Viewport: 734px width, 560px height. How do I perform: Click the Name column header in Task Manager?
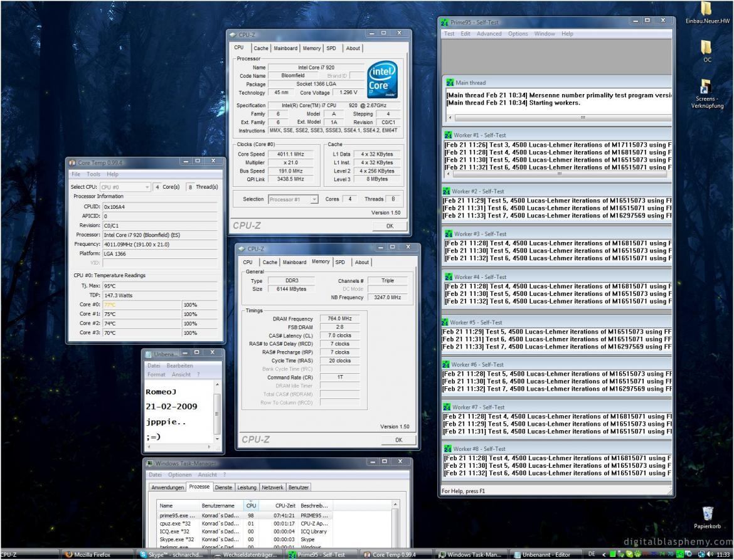[178, 505]
